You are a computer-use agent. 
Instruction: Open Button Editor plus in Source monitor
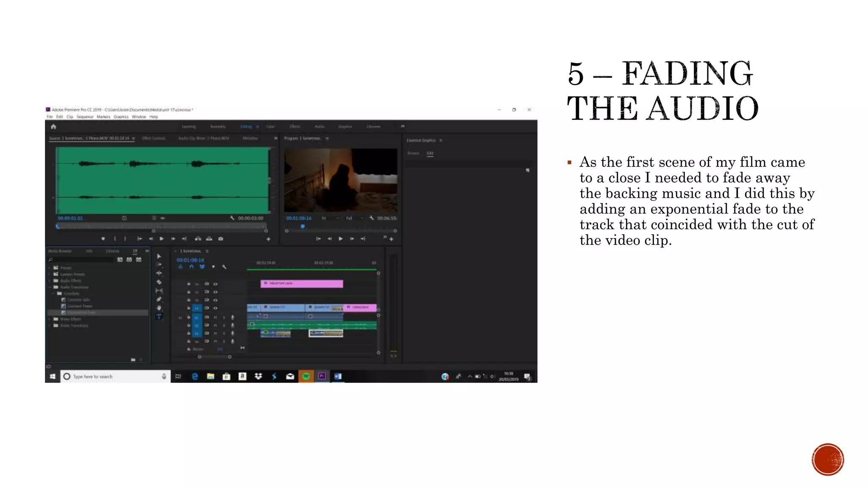(268, 239)
